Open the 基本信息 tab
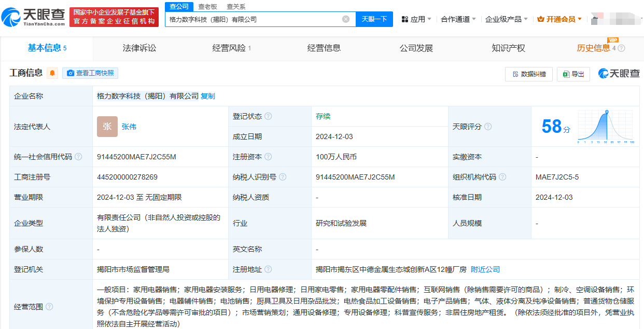644x329 pixels. point(47,48)
